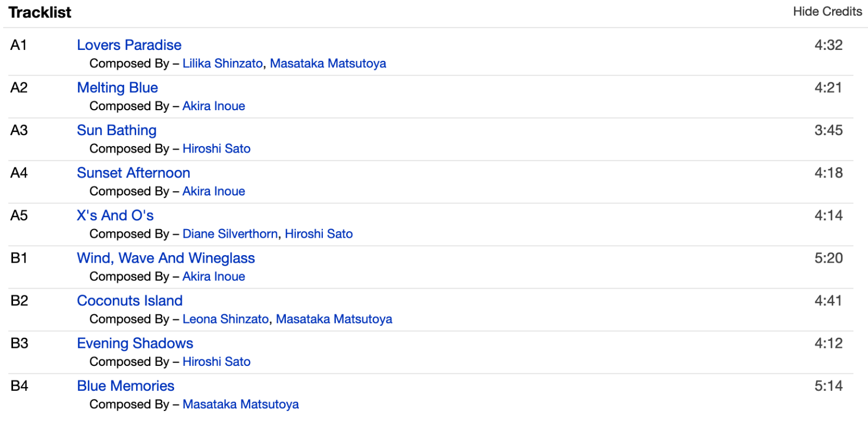Visit Masataka Matsutoya credit under Blue Memories
The height and width of the screenshot is (424, 868).
click(240, 404)
